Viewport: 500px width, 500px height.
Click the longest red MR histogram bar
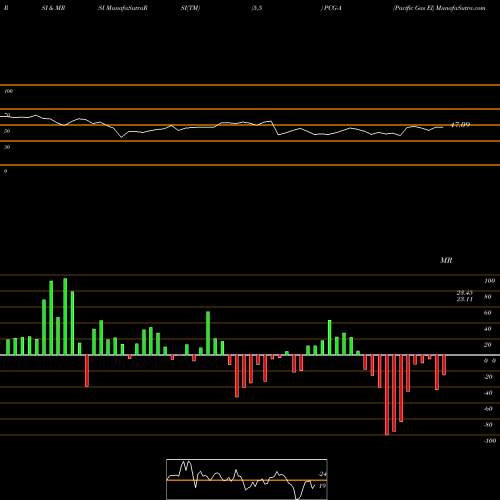tap(387, 395)
